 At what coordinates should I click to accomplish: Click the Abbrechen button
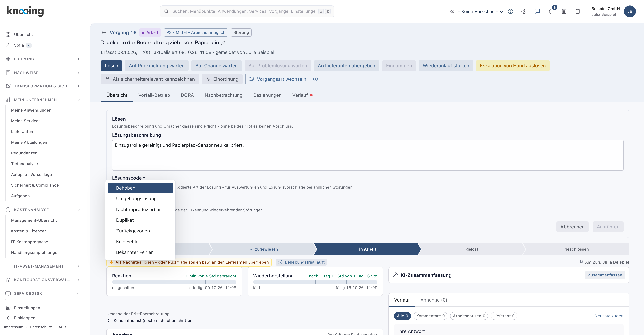(572, 227)
